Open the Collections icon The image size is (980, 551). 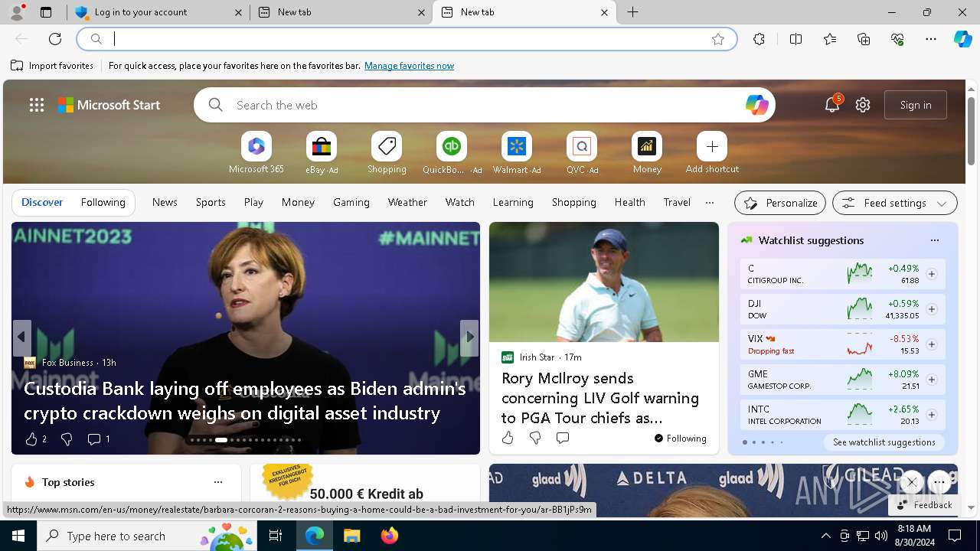click(x=864, y=39)
